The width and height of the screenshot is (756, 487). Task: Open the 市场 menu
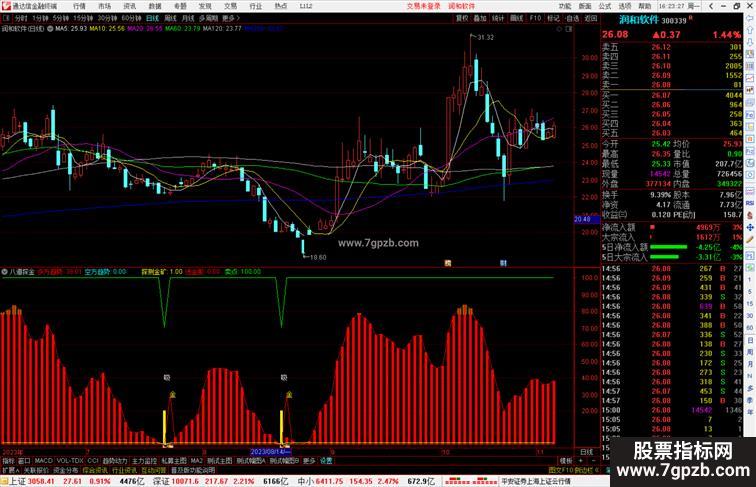[104, 6]
